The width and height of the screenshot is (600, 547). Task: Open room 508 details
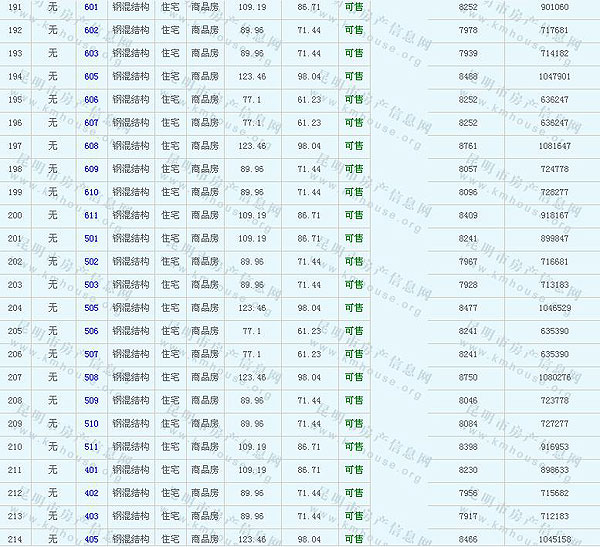pyautogui.click(x=91, y=377)
